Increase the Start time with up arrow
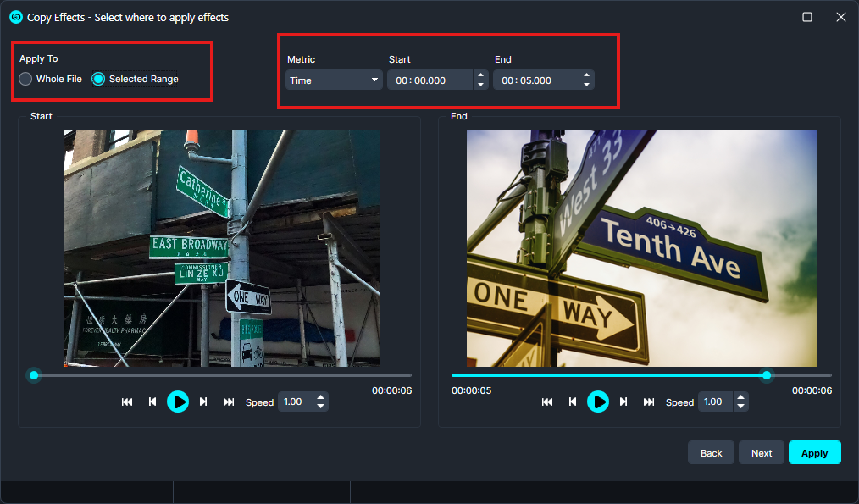859x504 pixels. 481,75
